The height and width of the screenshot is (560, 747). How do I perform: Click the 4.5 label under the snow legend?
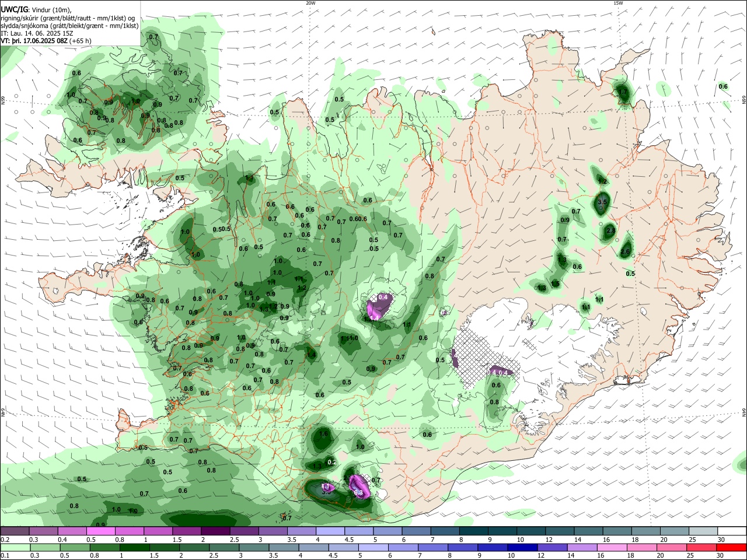[x=349, y=540]
